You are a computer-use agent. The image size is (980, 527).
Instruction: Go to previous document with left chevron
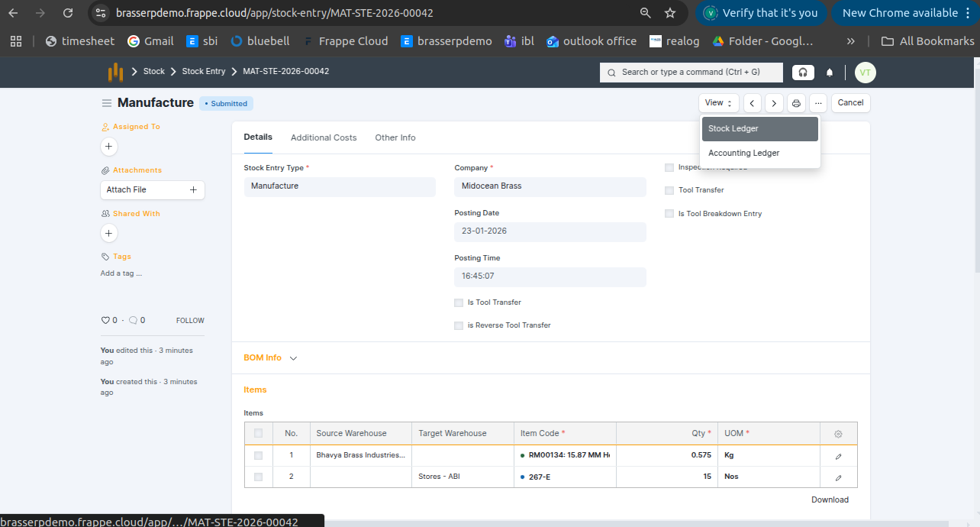tap(752, 103)
